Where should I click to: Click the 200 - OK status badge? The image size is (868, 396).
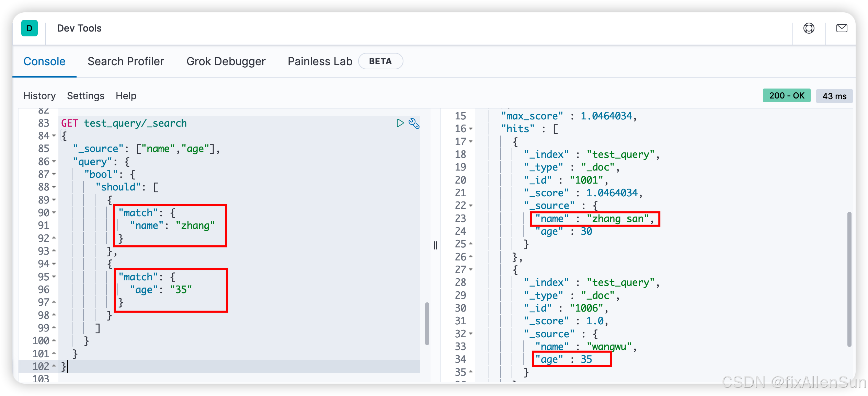tap(786, 96)
